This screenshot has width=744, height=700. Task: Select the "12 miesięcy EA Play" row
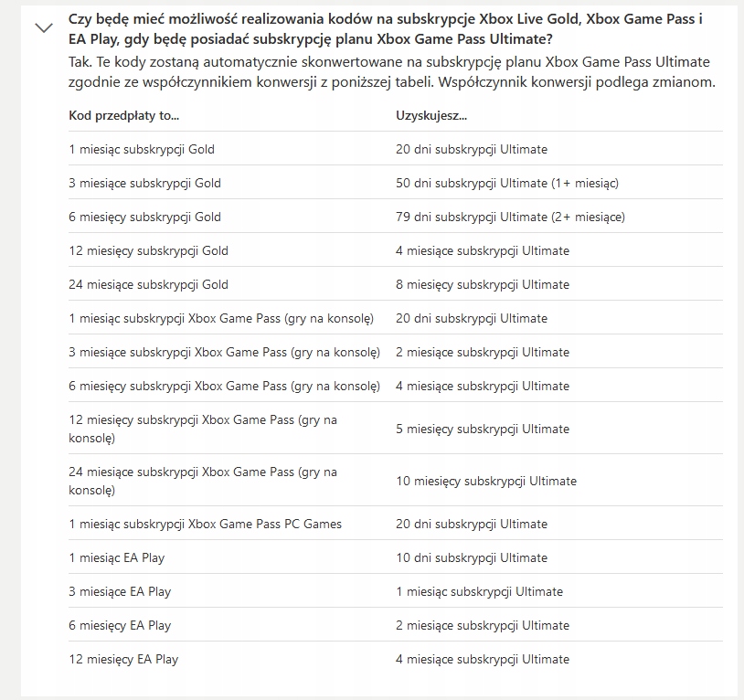tap(123, 659)
